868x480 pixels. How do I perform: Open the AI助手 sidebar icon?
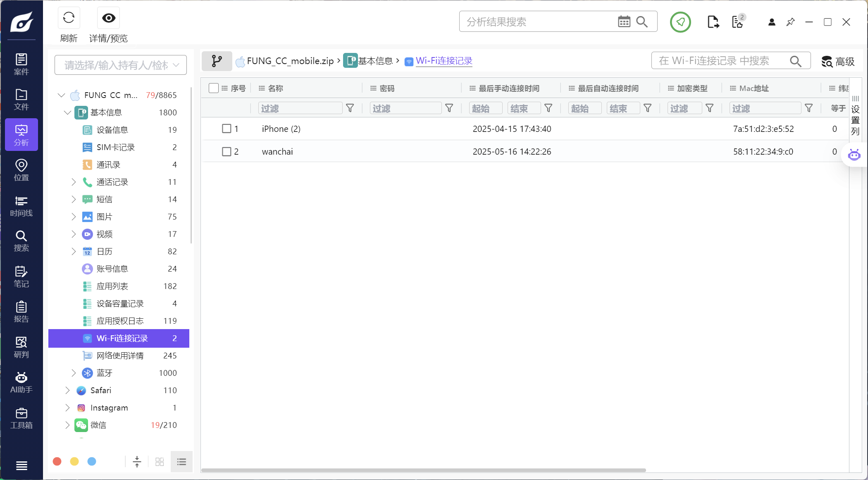click(x=21, y=382)
